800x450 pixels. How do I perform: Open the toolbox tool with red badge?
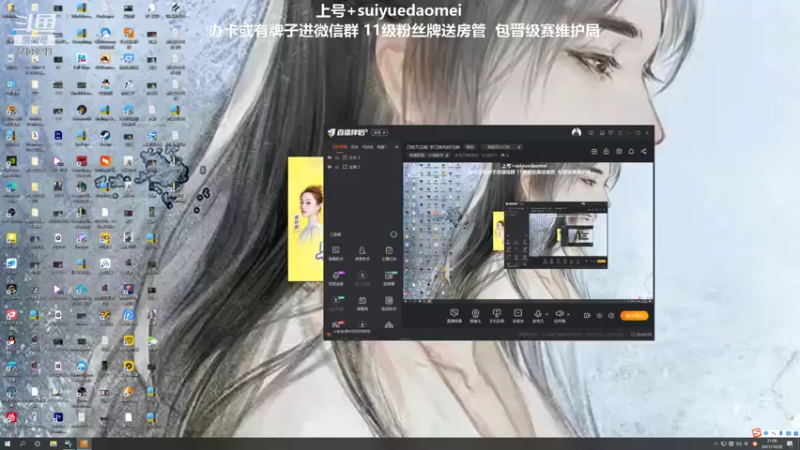(337, 325)
